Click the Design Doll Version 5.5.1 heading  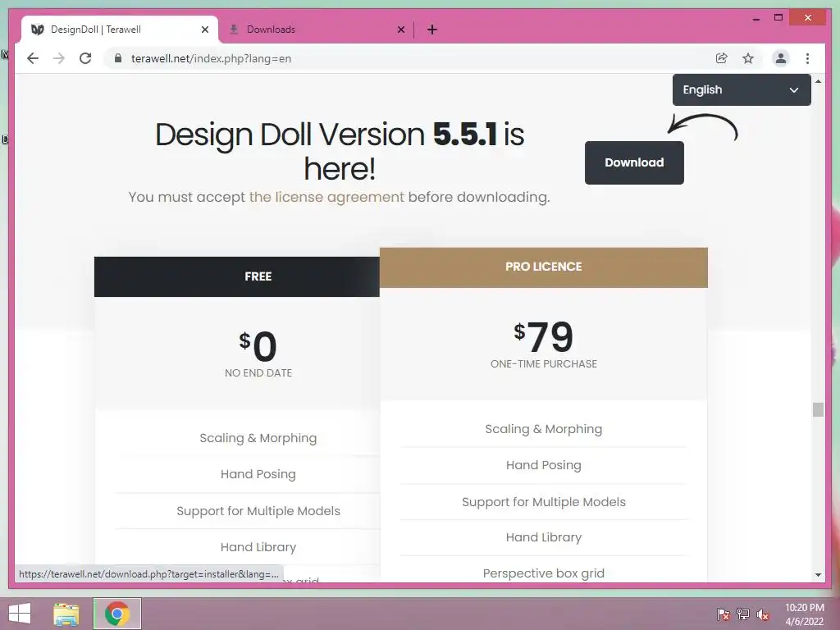point(339,151)
